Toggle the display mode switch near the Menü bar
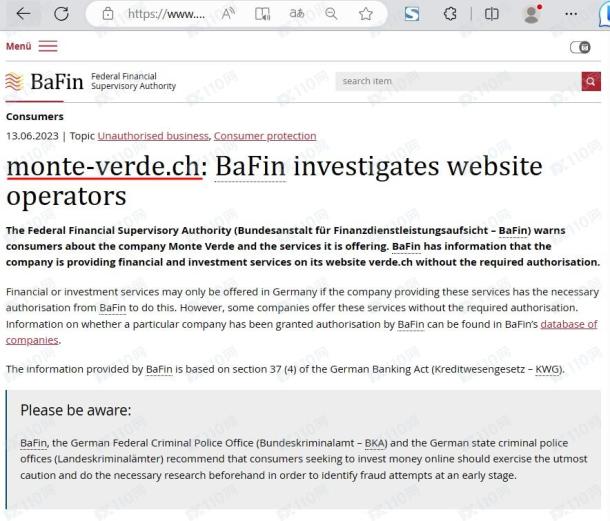610x521 pixels. click(580, 47)
